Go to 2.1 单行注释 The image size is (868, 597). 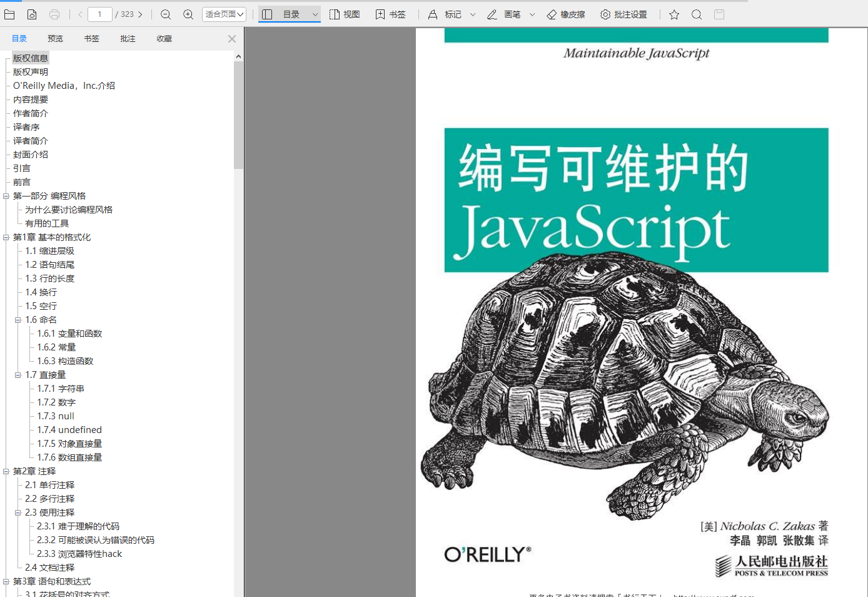point(50,485)
